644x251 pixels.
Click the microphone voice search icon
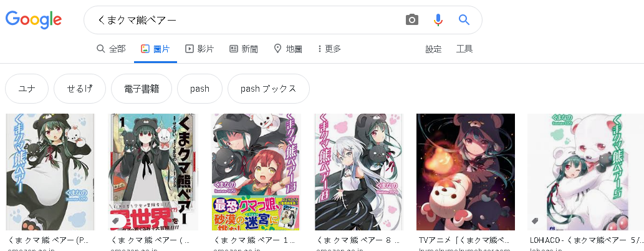(x=438, y=20)
